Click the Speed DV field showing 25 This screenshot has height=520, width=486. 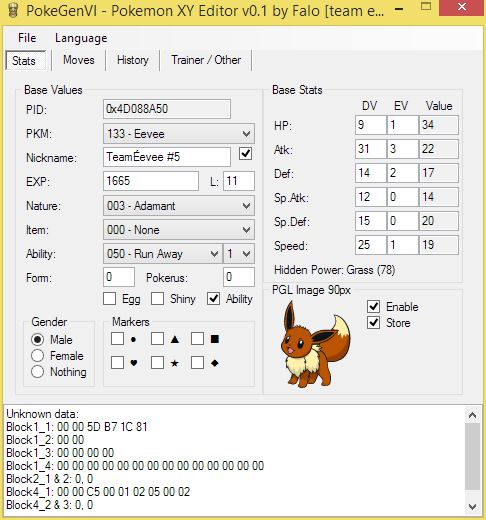tap(371, 245)
